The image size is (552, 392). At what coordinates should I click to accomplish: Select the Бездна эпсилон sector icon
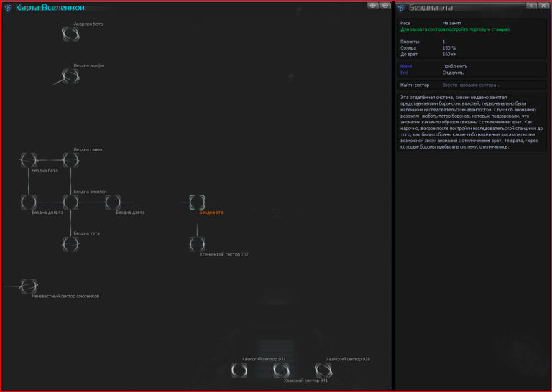pyautogui.click(x=70, y=202)
